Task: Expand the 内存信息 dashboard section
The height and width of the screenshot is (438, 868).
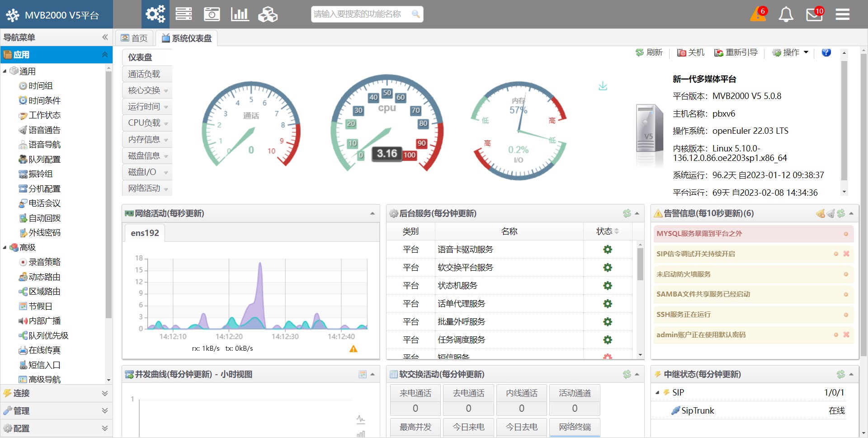Action: 165,139
